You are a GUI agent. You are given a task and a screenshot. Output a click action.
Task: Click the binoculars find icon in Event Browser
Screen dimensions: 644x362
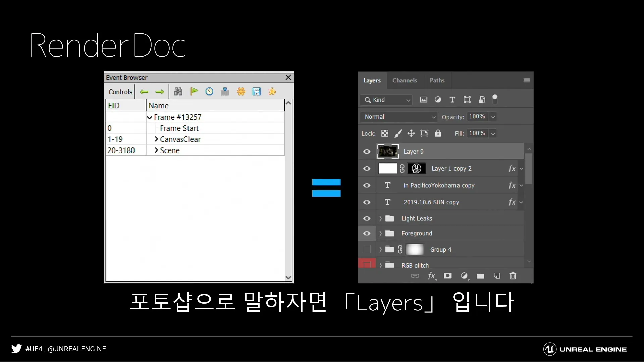click(x=178, y=92)
